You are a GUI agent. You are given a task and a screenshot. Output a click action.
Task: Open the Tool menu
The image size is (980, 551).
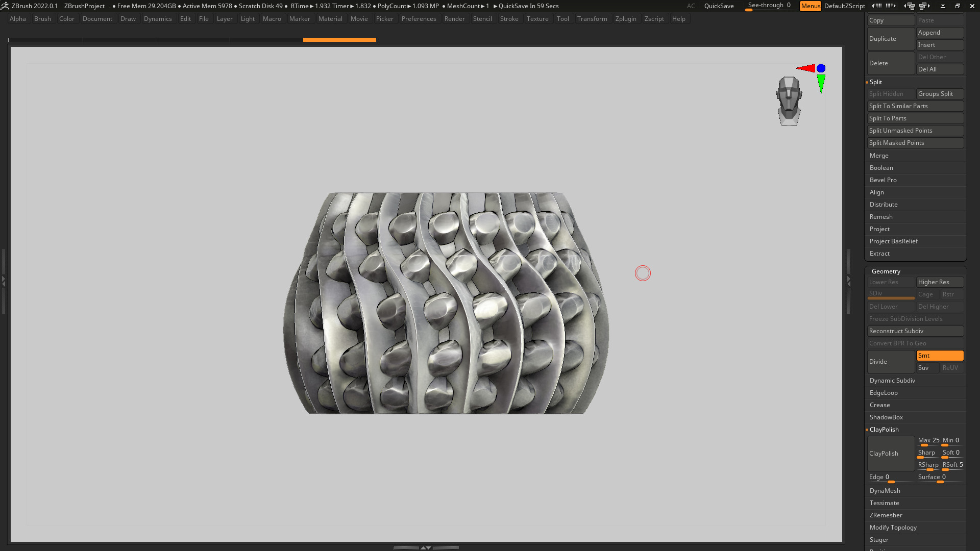562,19
